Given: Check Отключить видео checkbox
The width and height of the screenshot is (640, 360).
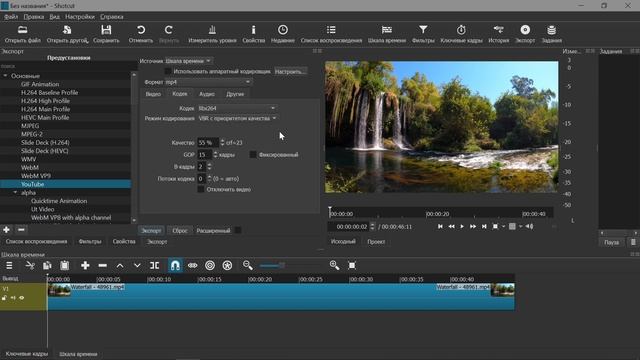Looking at the screenshot, I should click(201, 189).
